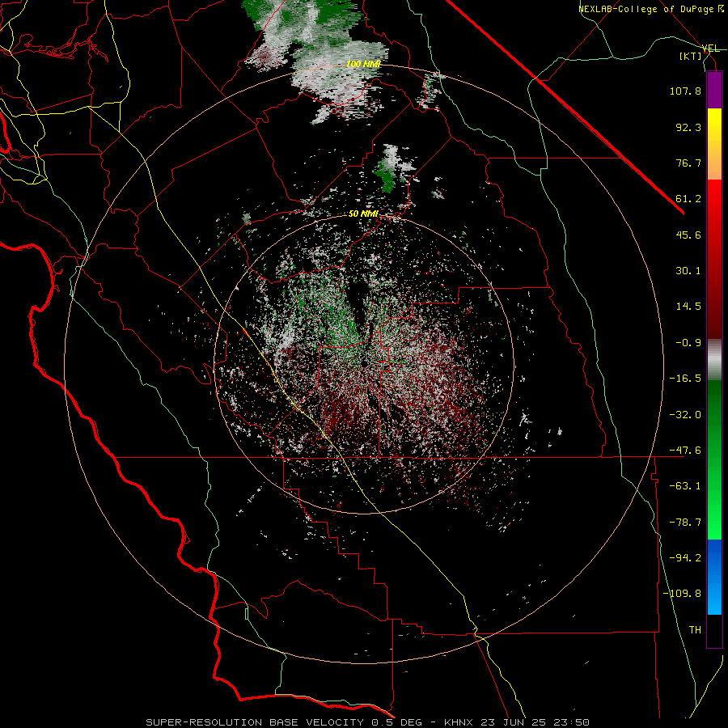728x728 pixels.
Task: Click the TH legend label
Action: (x=695, y=629)
